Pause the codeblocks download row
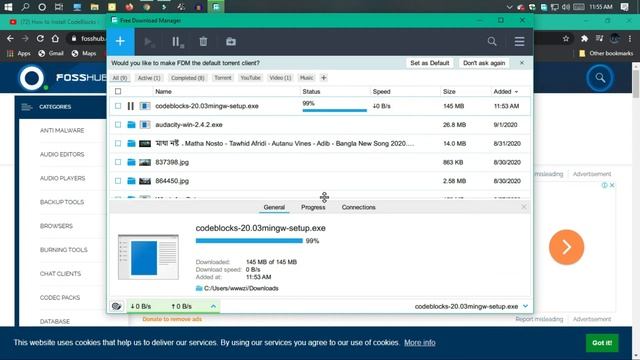Image resolution: width=640 pixels, height=360 pixels. coord(131,106)
